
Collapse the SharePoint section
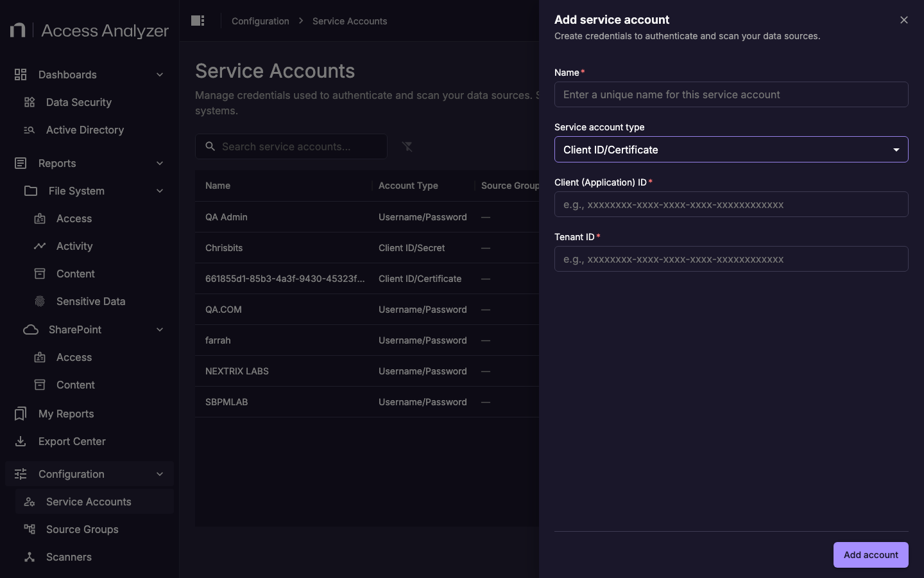click(159, 329)
